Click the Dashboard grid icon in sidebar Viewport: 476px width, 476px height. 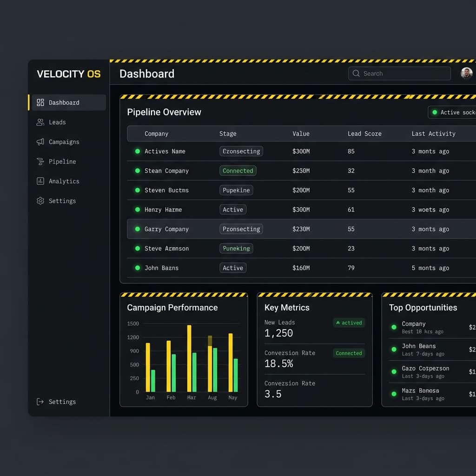pos(40,102)
